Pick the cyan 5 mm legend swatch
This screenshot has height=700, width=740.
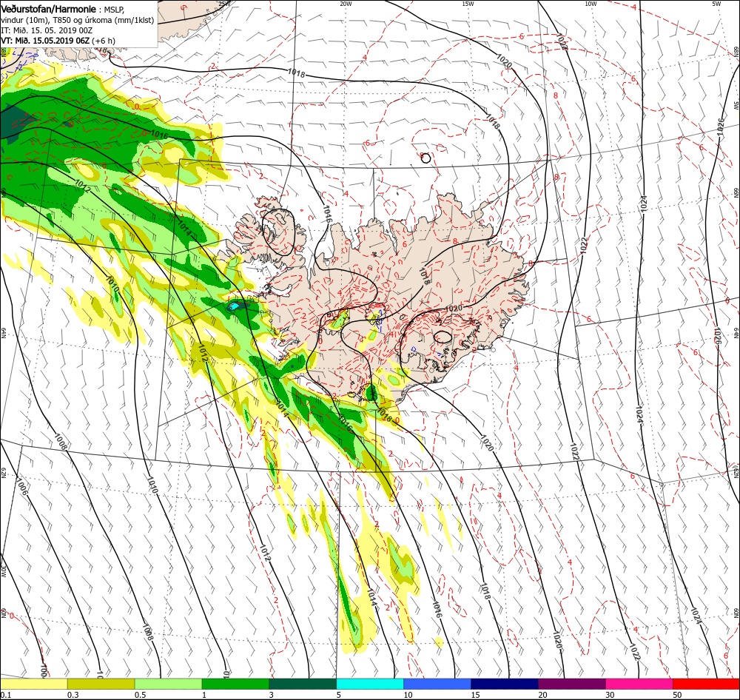click(x=370, y=684)
